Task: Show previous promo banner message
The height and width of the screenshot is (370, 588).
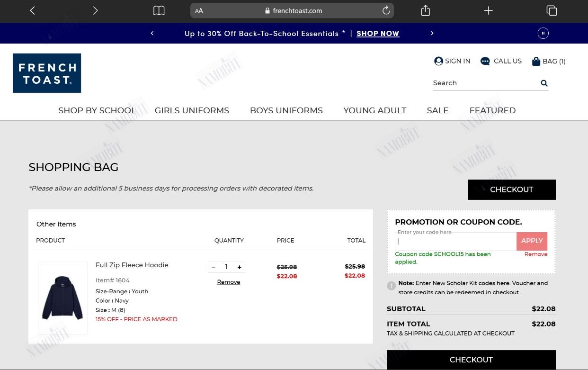Action: 152,33
